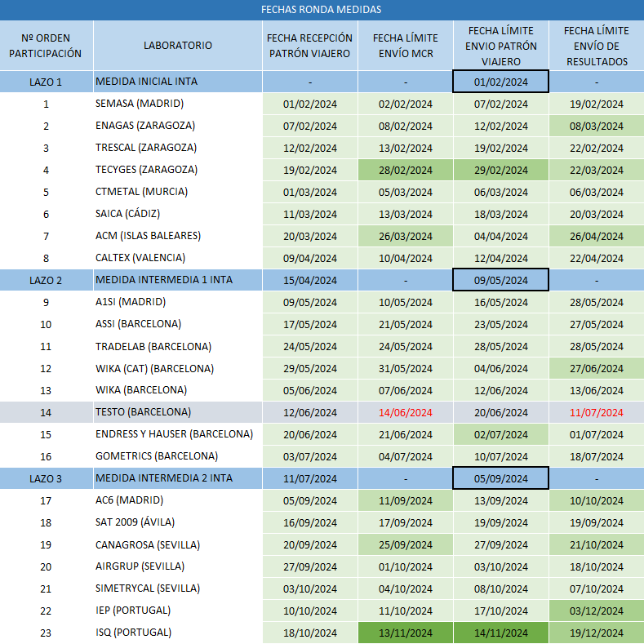644x644 pixels.
Task: Click the Nº ORDEN PARTICIPACIÓN header cell
Action: (x=46, y=46)
